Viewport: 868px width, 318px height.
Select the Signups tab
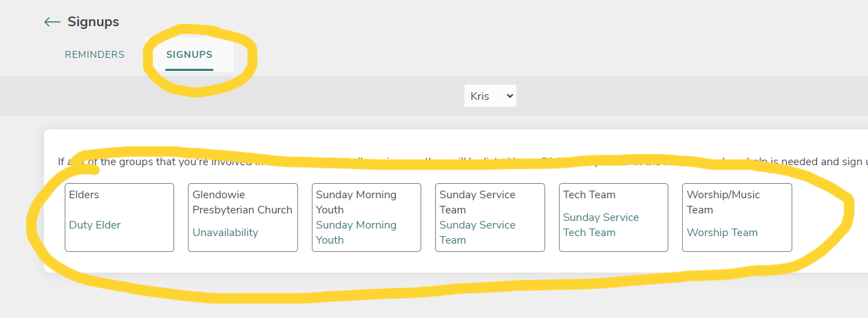(189, 54)
